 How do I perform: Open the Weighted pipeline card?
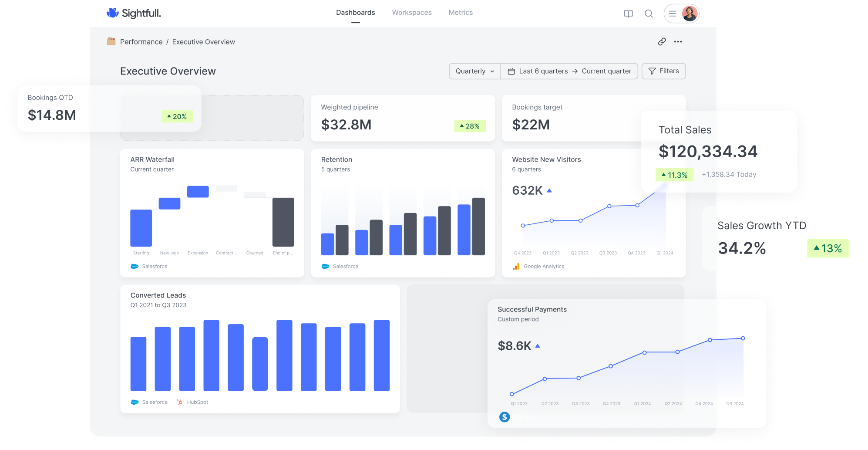click(x=403, y=118)
